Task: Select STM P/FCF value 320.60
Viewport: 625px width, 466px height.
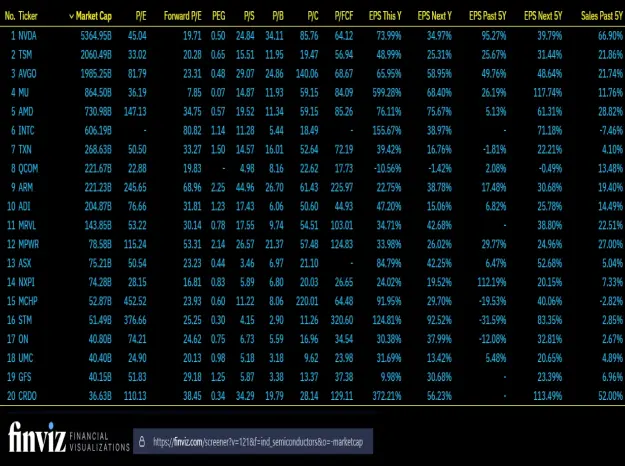Action: pos(342,320)
